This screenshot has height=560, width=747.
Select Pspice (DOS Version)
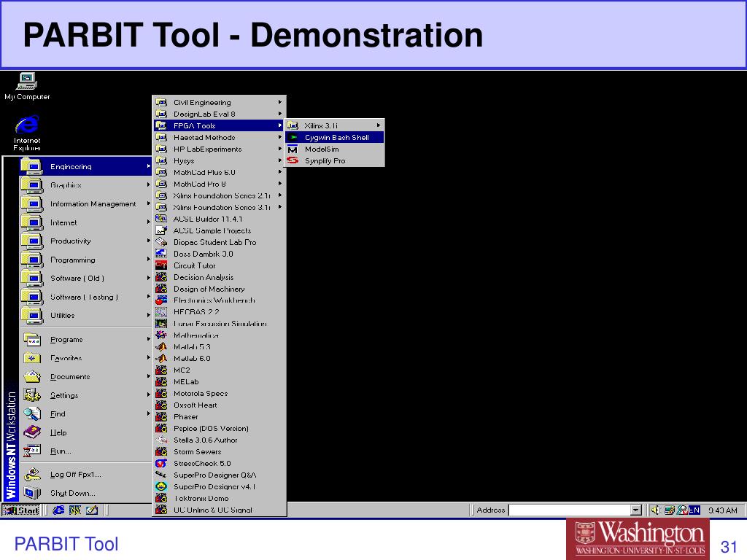pyautogui.click(x=219, y=428)
